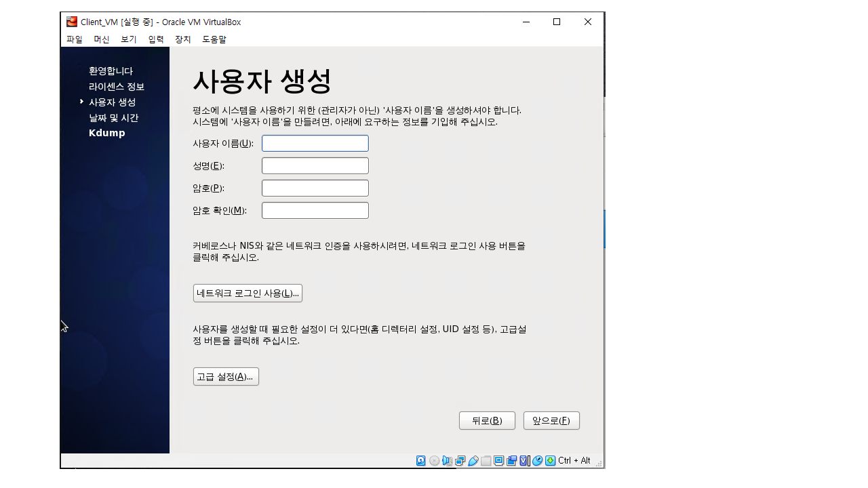
Task: Go back with the 뒤로 button
Action: pos(487,421)
